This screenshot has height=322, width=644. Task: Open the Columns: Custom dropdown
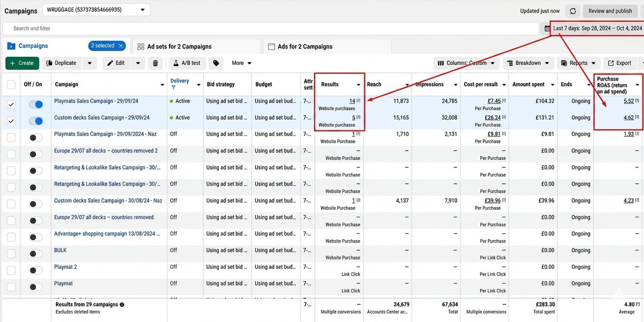point(466,63)
